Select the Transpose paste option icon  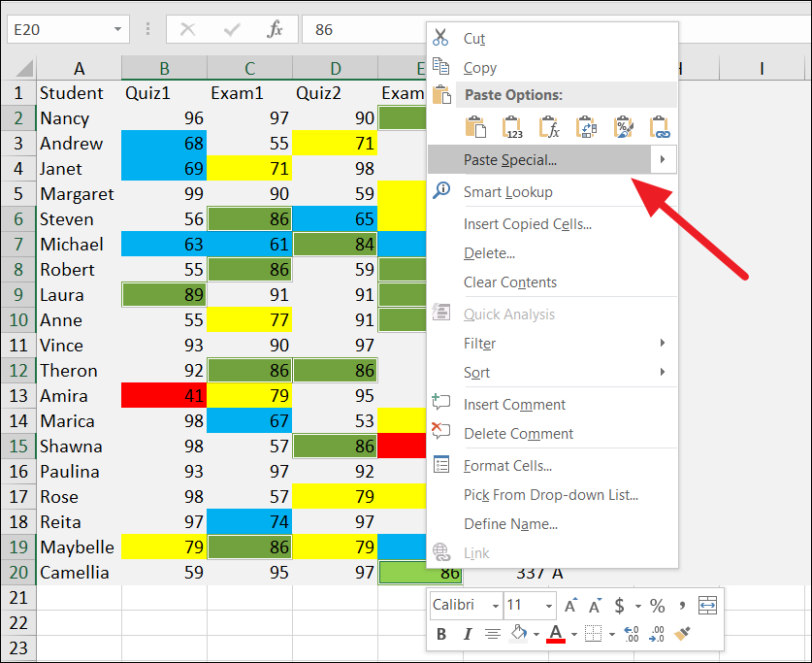pos(587,126)
